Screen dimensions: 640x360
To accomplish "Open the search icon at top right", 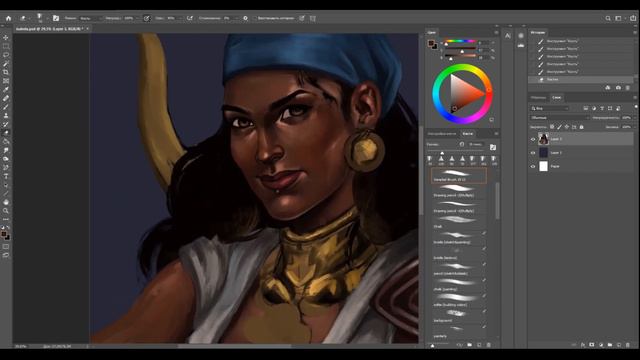I will click(x=608, y=18).
